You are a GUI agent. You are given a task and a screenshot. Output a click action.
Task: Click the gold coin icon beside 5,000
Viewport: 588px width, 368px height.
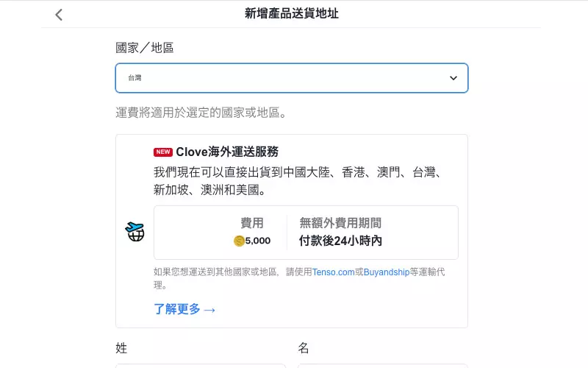239,241
